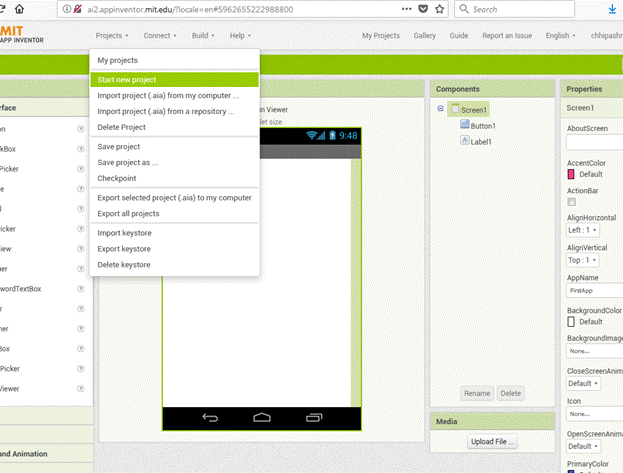This screenshot has width=623, height=473.
Task: Select Export keystore
Action: (174, 249)
